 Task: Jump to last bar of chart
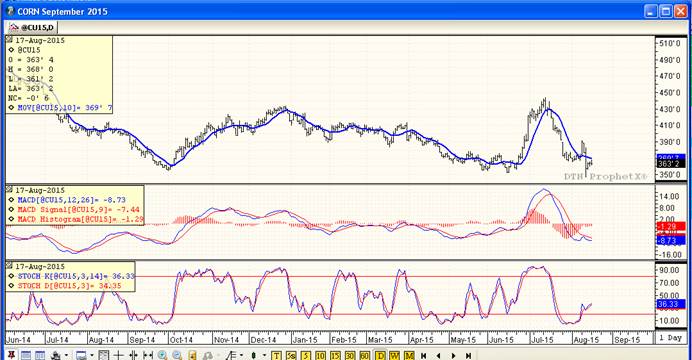468,356
